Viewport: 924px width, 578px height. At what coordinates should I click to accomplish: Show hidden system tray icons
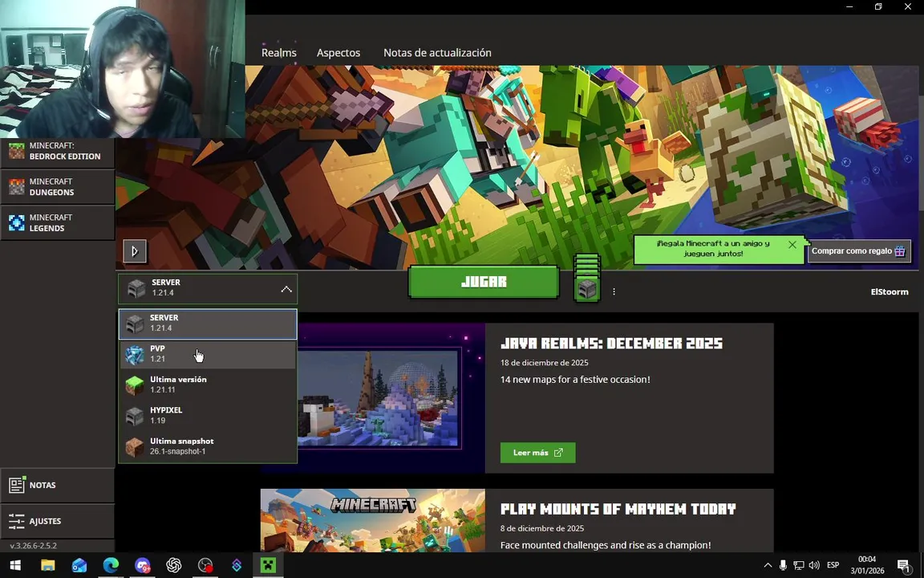[768, 566]
